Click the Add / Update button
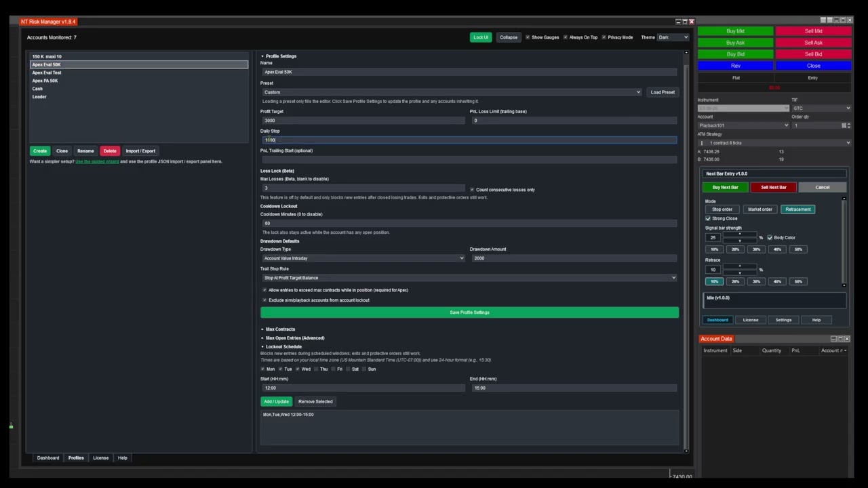Image resolution: width=868 pixels, height=488 pixels. [x=276, y=402]
